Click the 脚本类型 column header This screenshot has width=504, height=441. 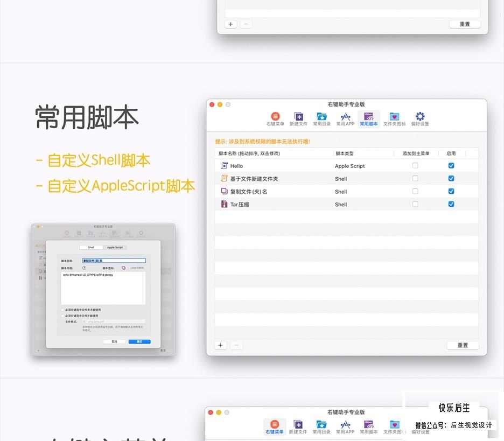(345, 153)
